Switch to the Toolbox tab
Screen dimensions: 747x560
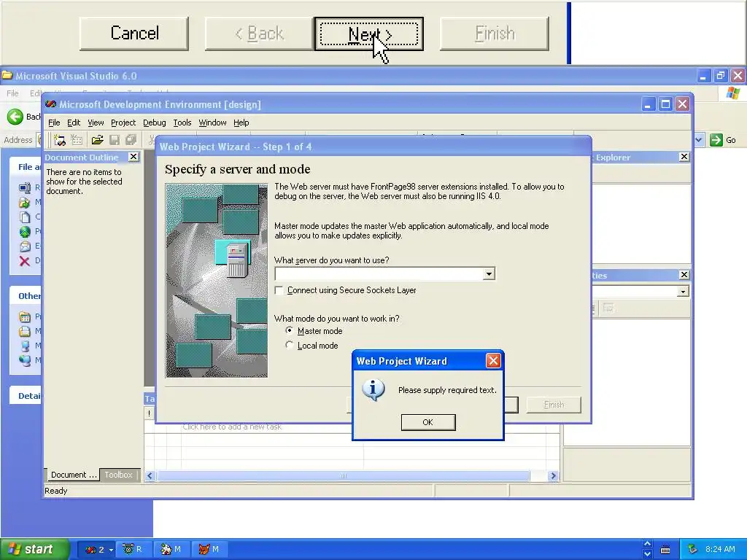tap(118, 475)
